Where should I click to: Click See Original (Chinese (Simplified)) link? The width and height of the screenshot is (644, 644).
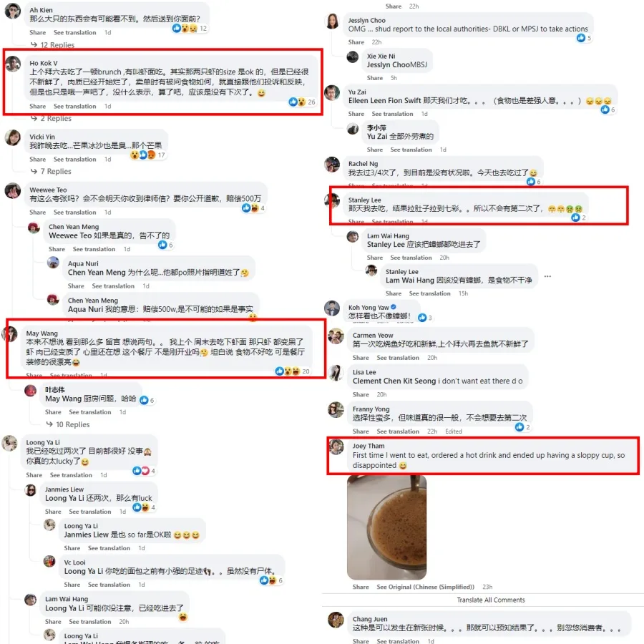(426, 587)
